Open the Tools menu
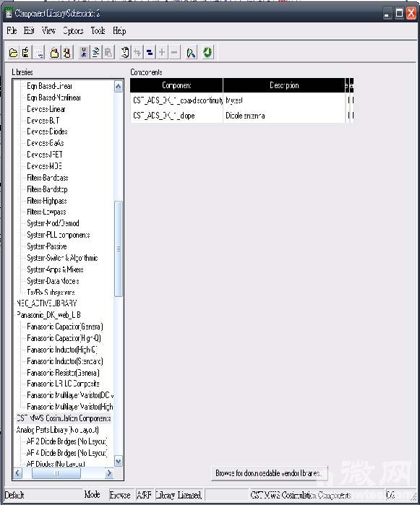Screen dimensions: 420x505 [98, 30]
